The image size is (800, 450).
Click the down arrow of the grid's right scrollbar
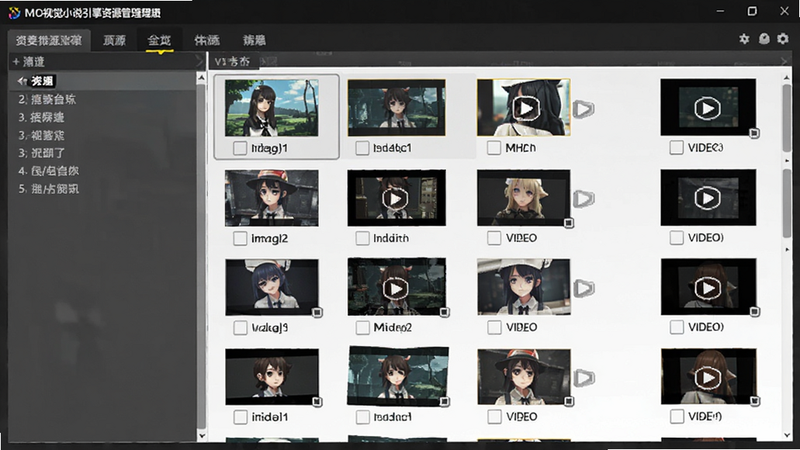click(787, 435)
